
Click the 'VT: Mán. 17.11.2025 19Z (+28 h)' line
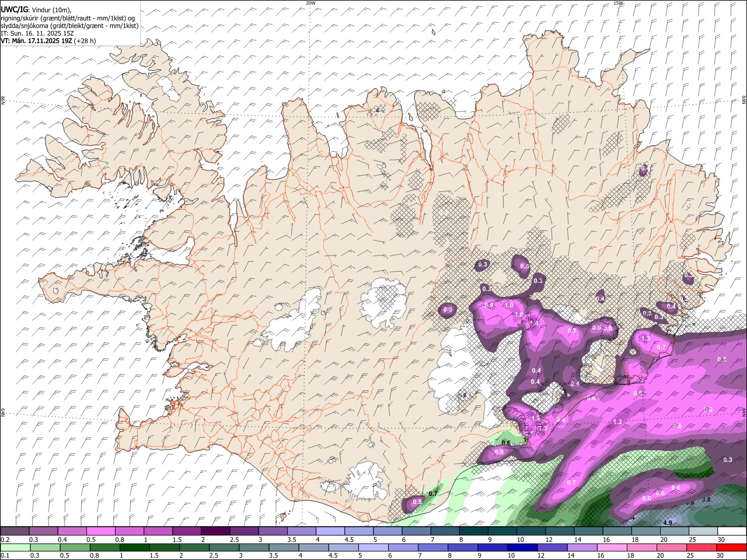point(48,41)
